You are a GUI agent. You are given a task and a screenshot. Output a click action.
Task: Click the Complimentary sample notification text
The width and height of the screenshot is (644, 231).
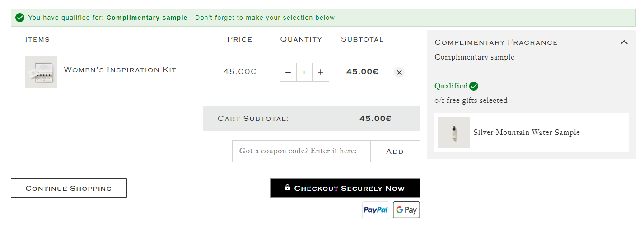click(x=147, y=18)
